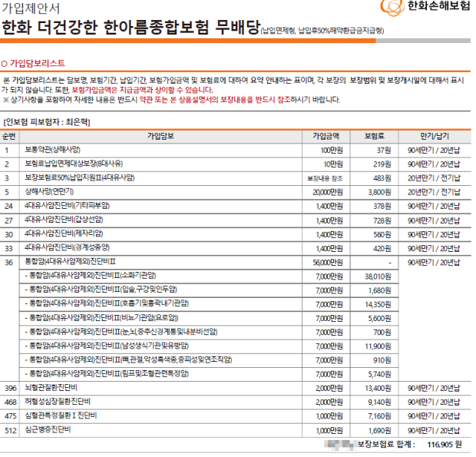Click 4대유사암진단비(기타피부암) row

tap(236, 207)
